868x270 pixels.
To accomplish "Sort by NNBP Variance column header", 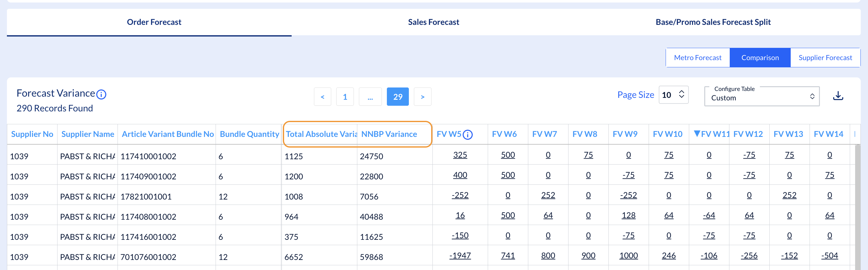I will pos(389,134).
